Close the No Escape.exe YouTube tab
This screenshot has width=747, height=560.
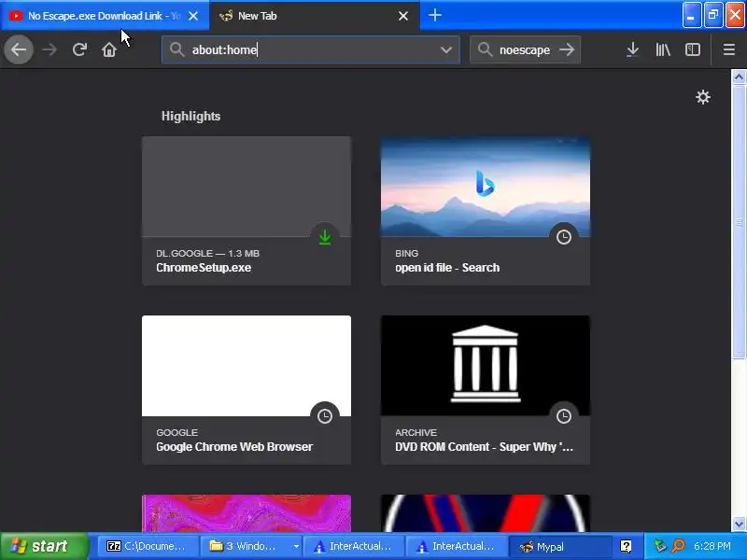[193, 16]
